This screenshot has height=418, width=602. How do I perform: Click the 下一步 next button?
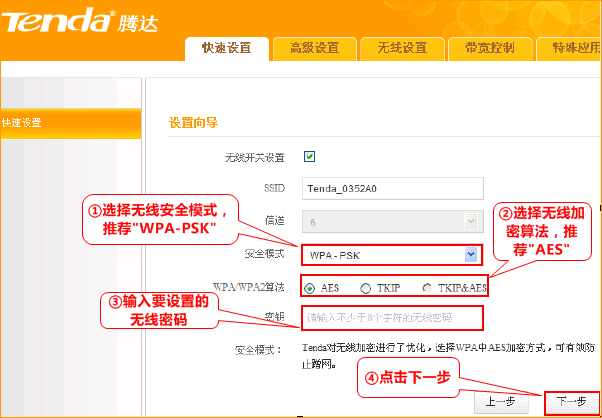pyautogui.click(x=571, y=401)
